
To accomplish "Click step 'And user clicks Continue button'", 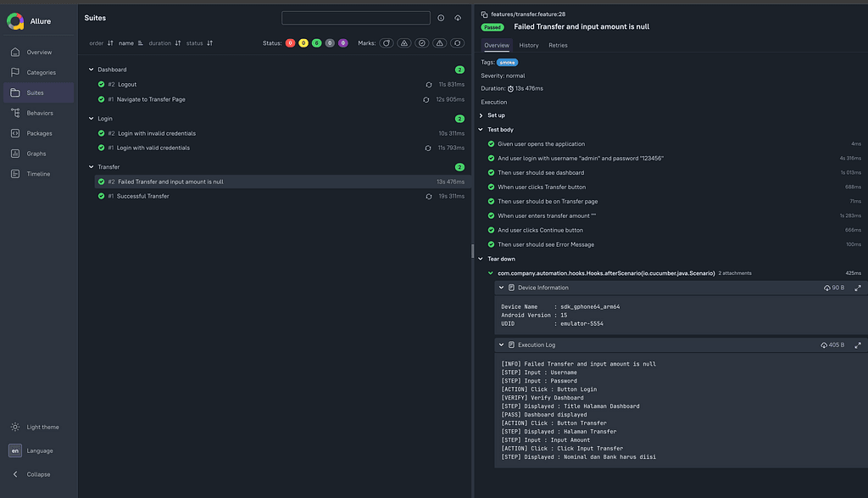I will pos(540,231).
